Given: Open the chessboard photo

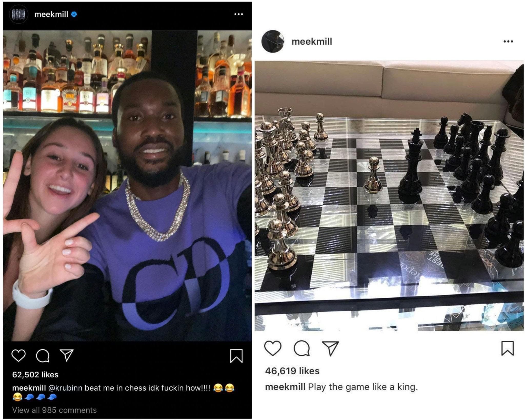Looking at the screenshot, I should [x=389, y=196].
